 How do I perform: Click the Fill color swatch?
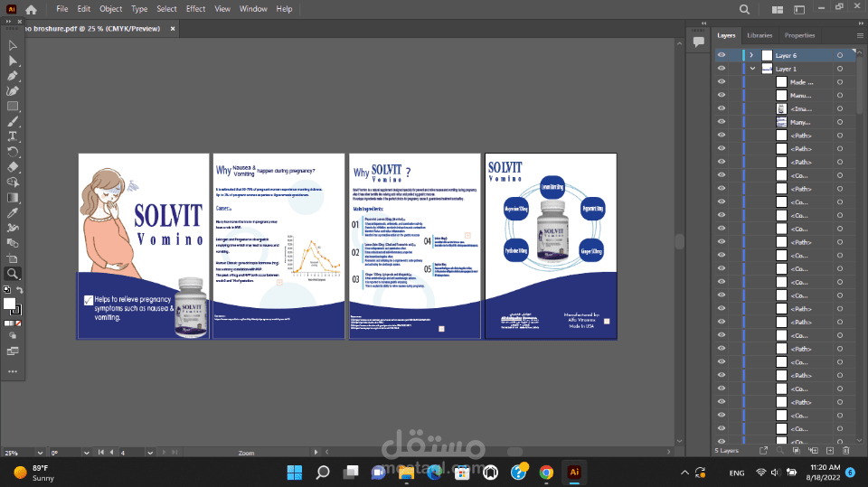point(9,304)
